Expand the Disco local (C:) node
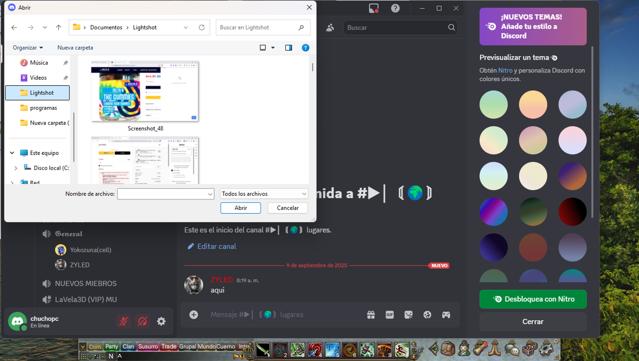The width and height of the screenshot is (639, 361). click(x=16, y=168)
